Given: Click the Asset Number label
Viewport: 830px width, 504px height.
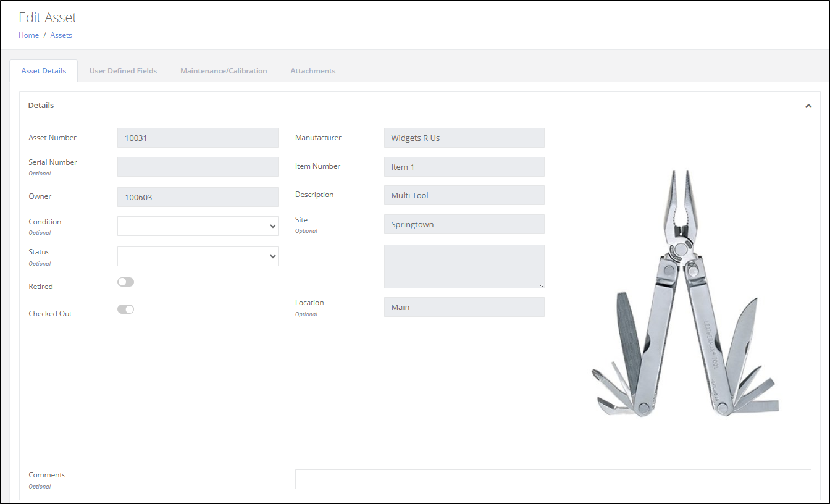Looking at the screenshot, I should 52,138.
